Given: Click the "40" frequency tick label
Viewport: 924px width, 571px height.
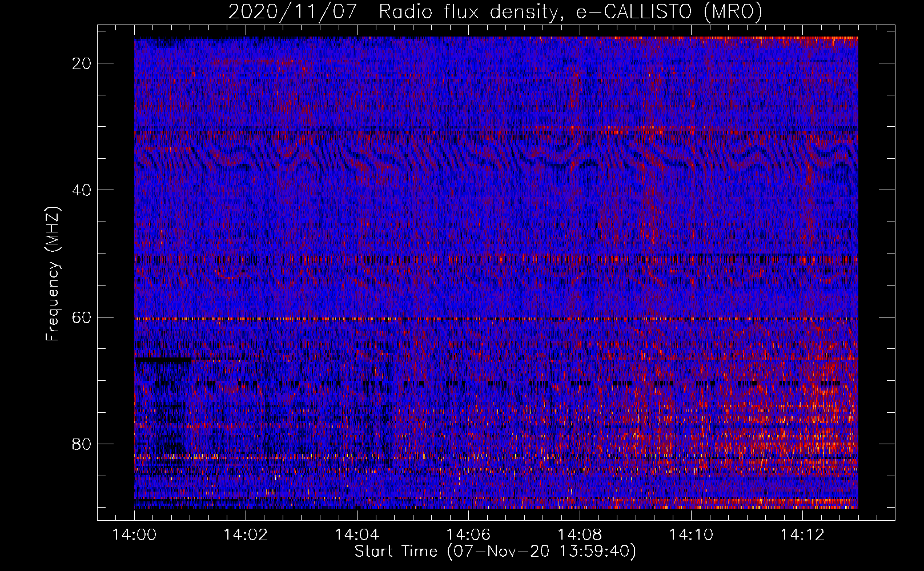Looking at the screenshot, I should [x=82, y=190].
